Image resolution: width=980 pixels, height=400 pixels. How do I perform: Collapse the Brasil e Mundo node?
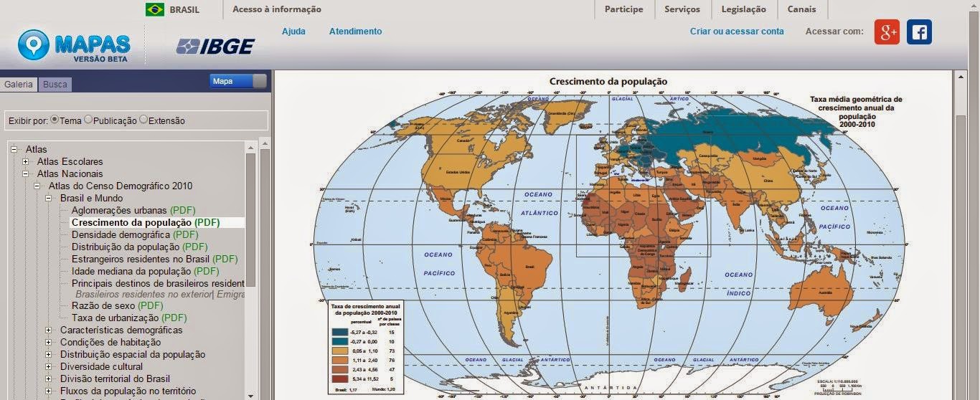coord(49,198)
